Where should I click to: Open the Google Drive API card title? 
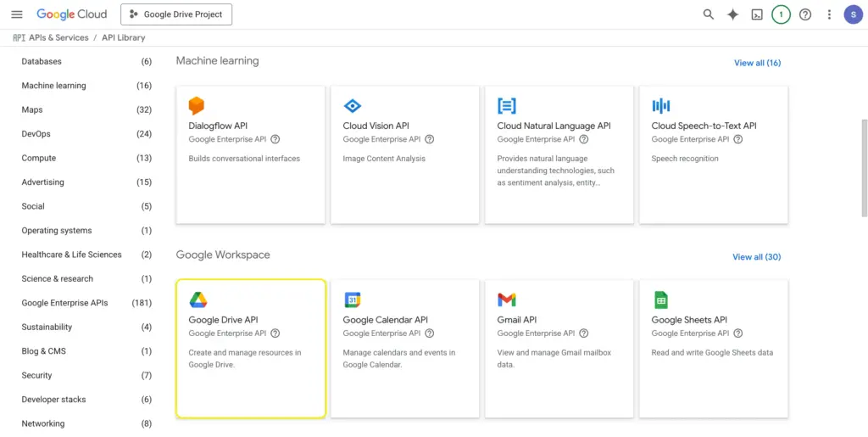click(x=223, y=320)
